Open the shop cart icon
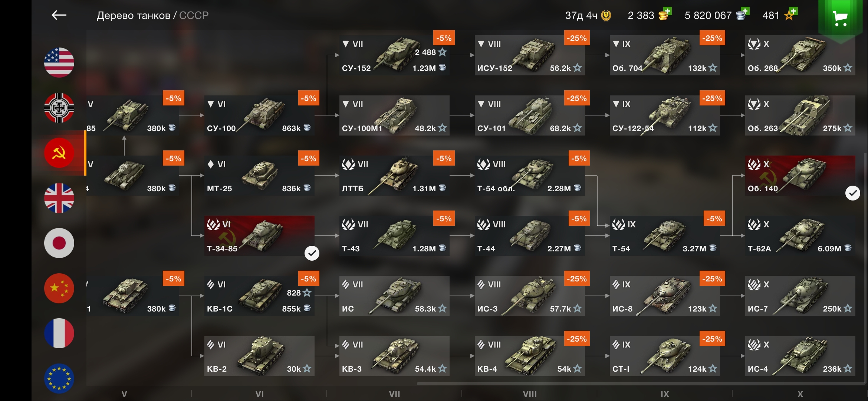868x401 pixels. [x=840, y=19]
